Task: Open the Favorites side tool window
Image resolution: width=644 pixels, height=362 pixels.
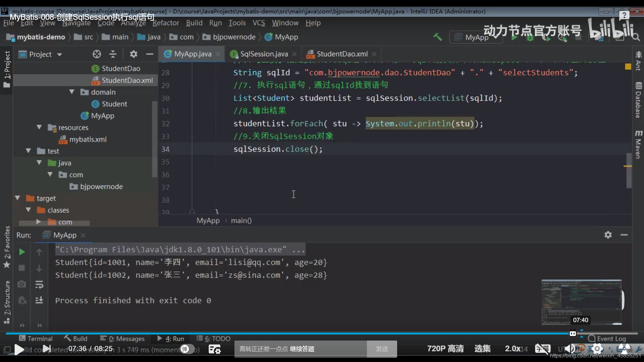Action: point(7,247)
